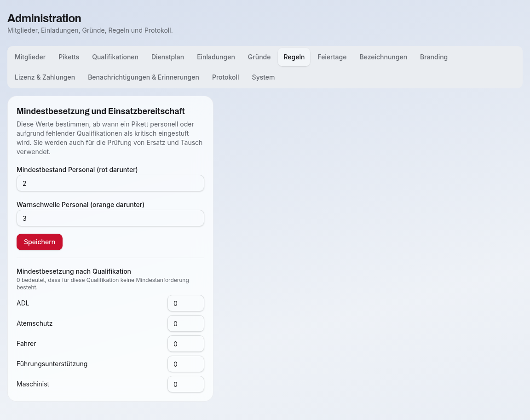The height and width of the screenshot is (420, 530).
Task: Click the Atemschutz qualification label
Action: pos(35,323)
